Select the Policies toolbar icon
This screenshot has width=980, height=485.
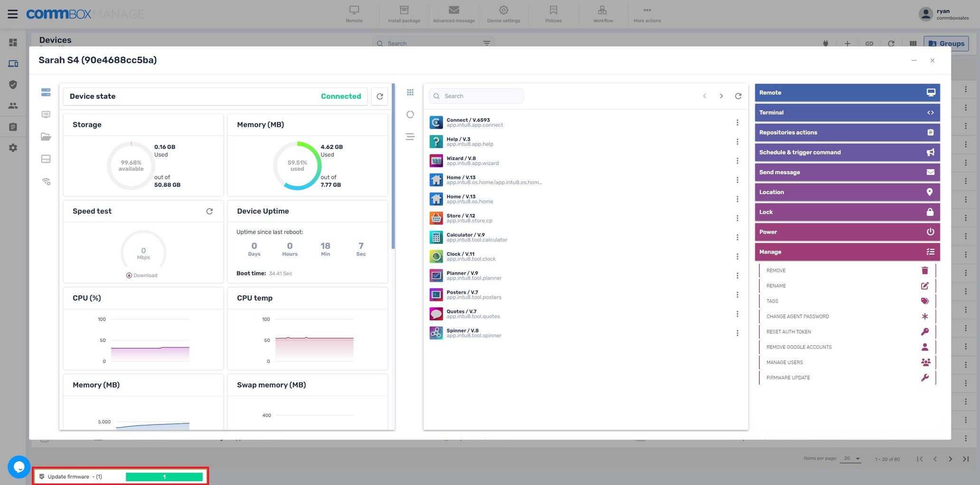(552, 13)
